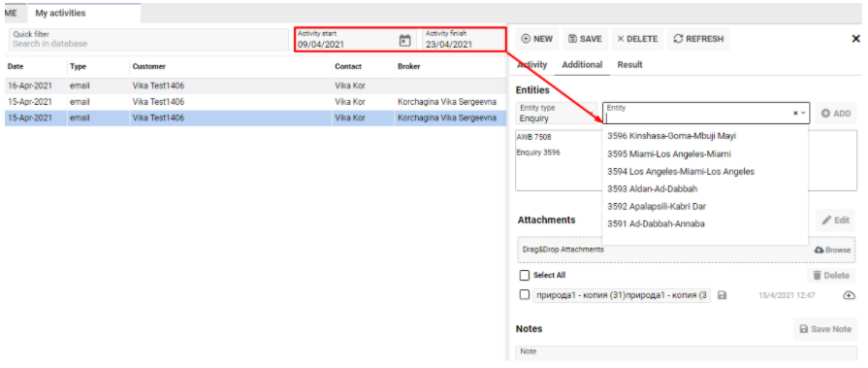The width and height of the screenshot is (868, 368).
Task: Switch to the Activity tab
Action: click(x=531, y=65)
